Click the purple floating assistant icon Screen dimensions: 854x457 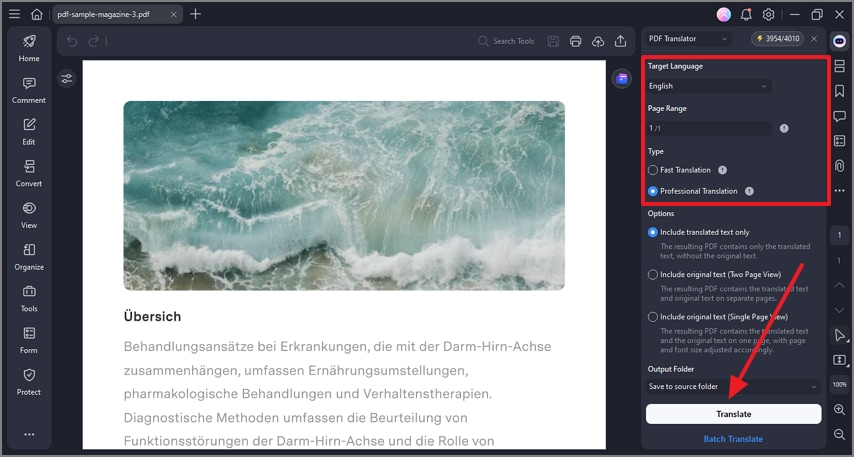tap(621, 79)
